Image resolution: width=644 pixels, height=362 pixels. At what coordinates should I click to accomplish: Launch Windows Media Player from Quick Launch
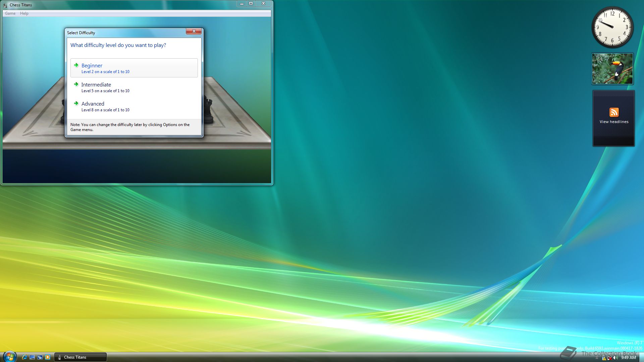(x=48, y=357)
